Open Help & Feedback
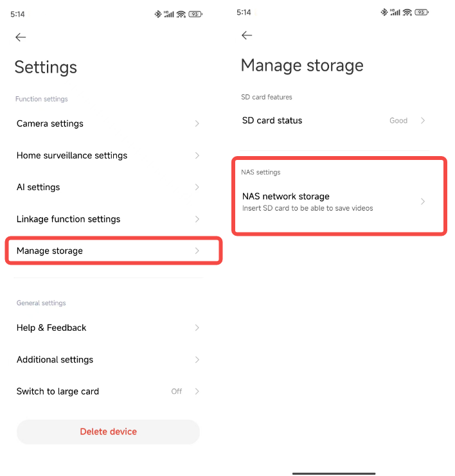The height and width of the screenshot is (476, 455). [51, 328]
